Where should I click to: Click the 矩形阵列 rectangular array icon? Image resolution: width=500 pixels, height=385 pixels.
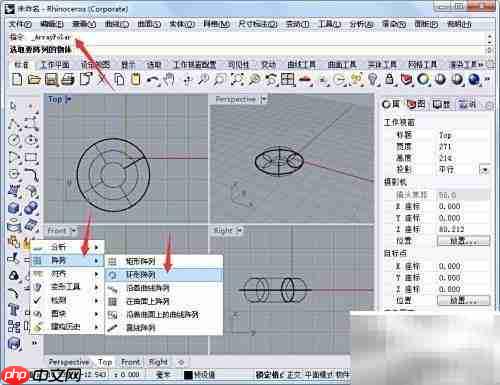click(x=113, y=261)
